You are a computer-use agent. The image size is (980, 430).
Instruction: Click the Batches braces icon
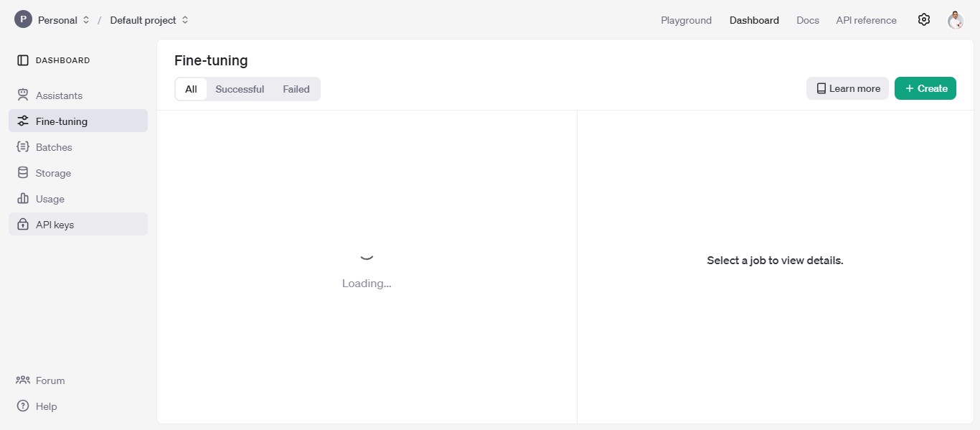[23, 147]
